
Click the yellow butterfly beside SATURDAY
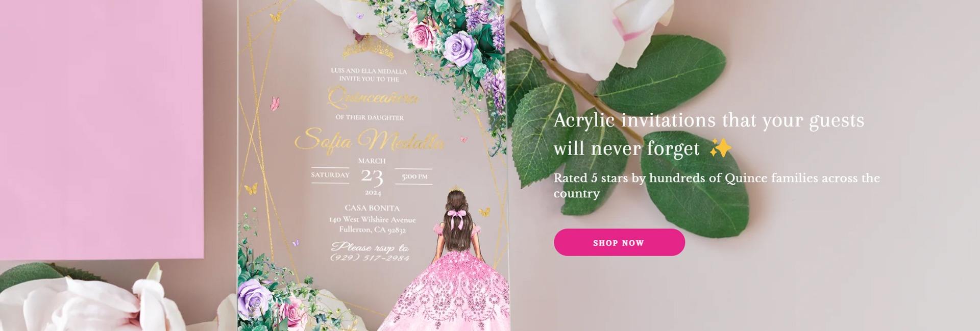[x=251, y=189]
